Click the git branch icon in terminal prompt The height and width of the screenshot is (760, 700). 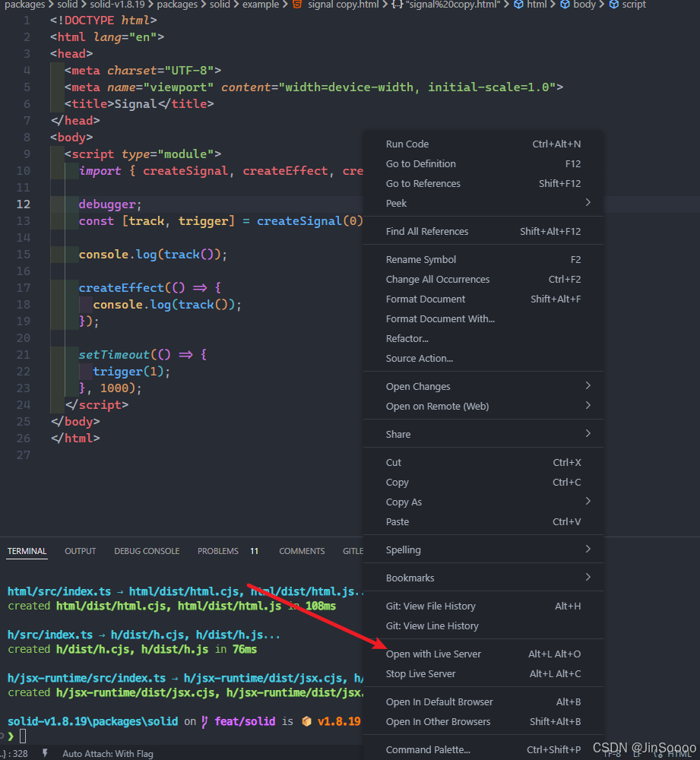coord(204,722)
